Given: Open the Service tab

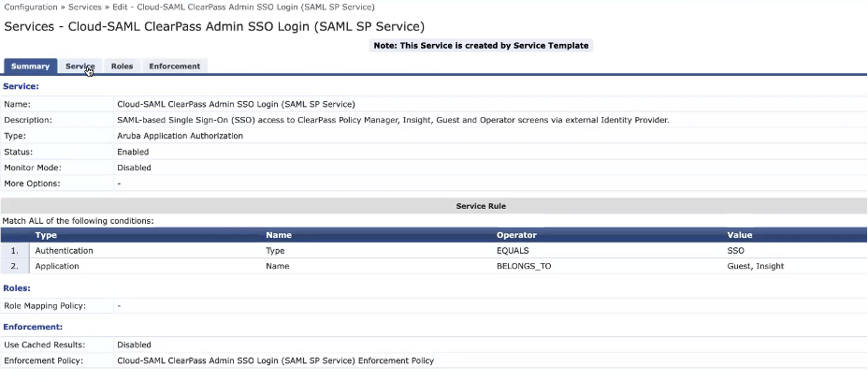Looking at the screenshot, I should pos(80,66).
